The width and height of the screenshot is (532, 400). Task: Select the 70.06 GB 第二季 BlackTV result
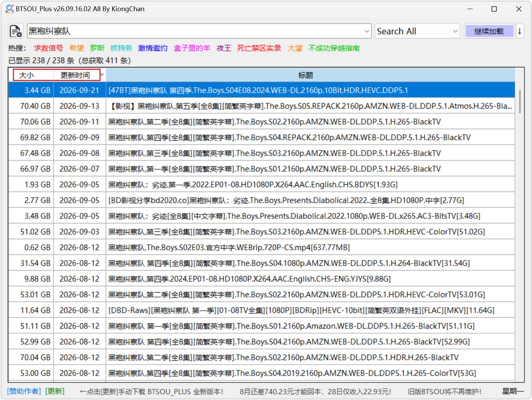[x=261, y=121]
